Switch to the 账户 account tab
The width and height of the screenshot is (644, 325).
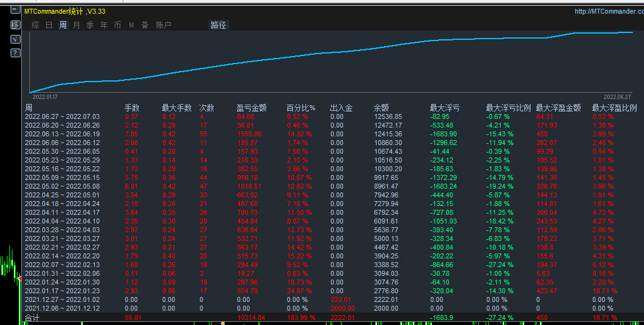(x=163, y=25)
